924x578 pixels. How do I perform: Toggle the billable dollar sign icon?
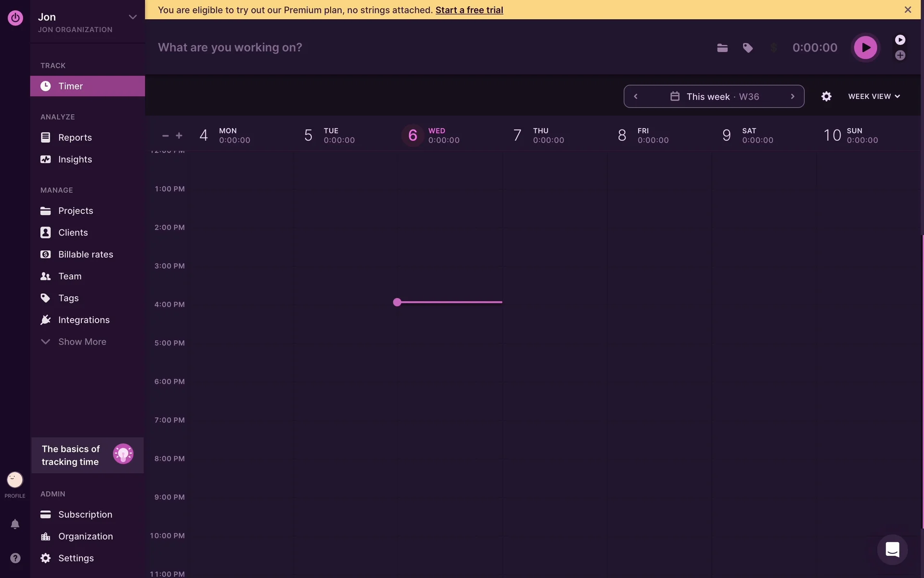point(773,48)
